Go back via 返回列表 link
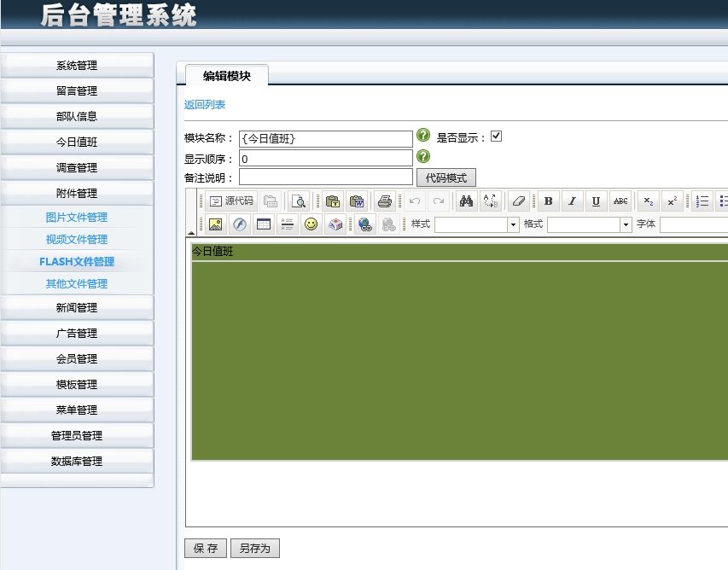Screen dimensions: 728x570 (x=205, y=105)
